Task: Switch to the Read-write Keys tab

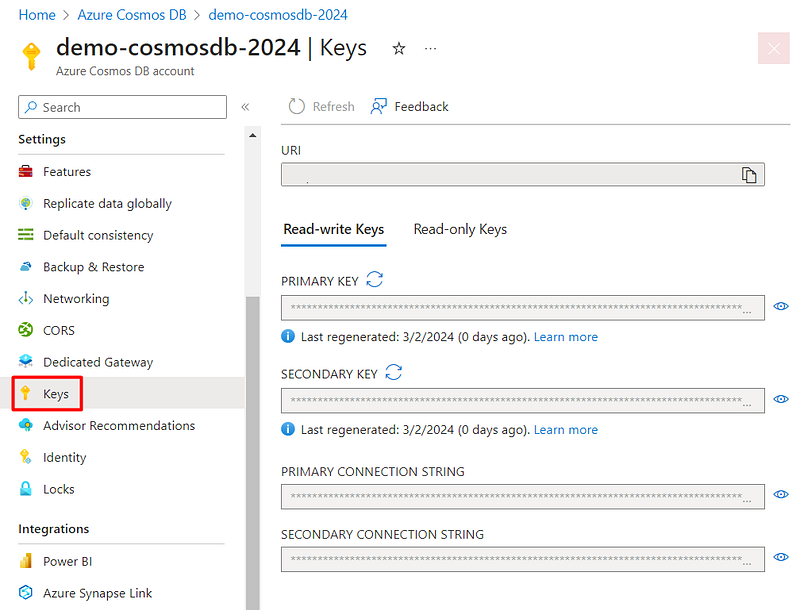Action: tap(334, 230)
